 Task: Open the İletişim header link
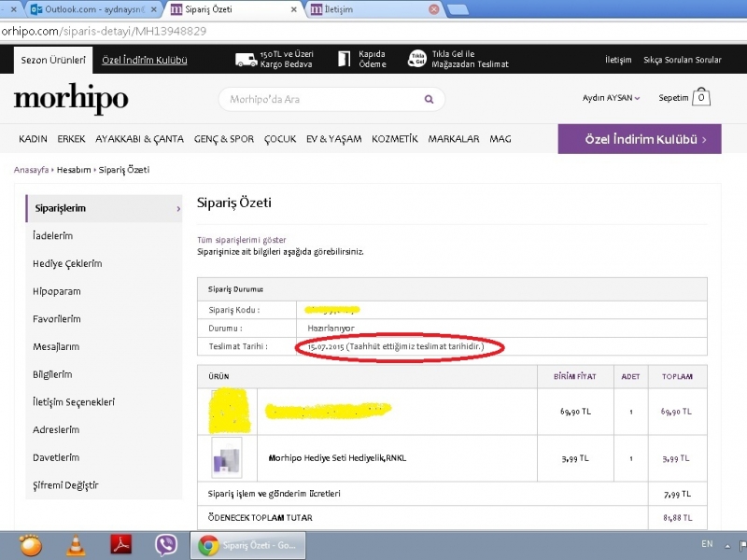[x=618, y=60]
